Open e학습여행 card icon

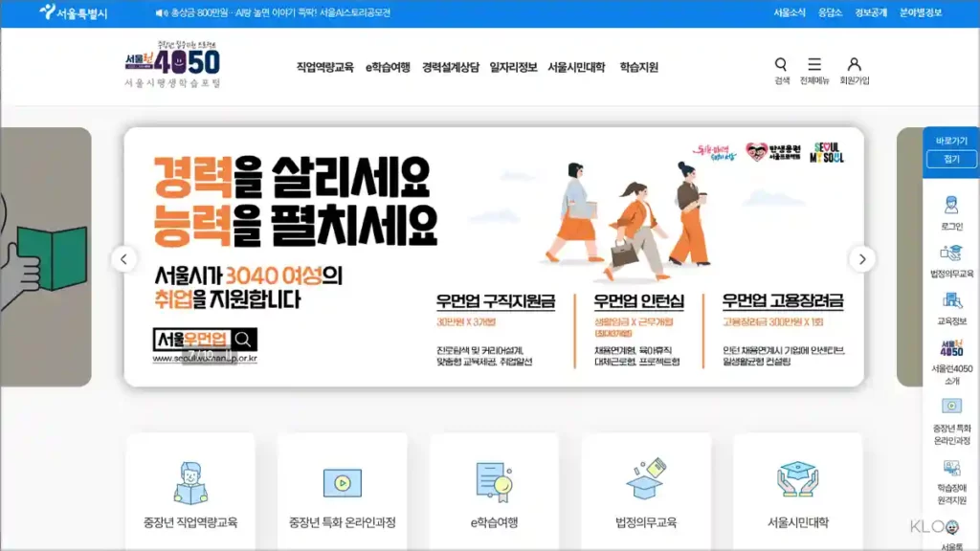(494, 482)
